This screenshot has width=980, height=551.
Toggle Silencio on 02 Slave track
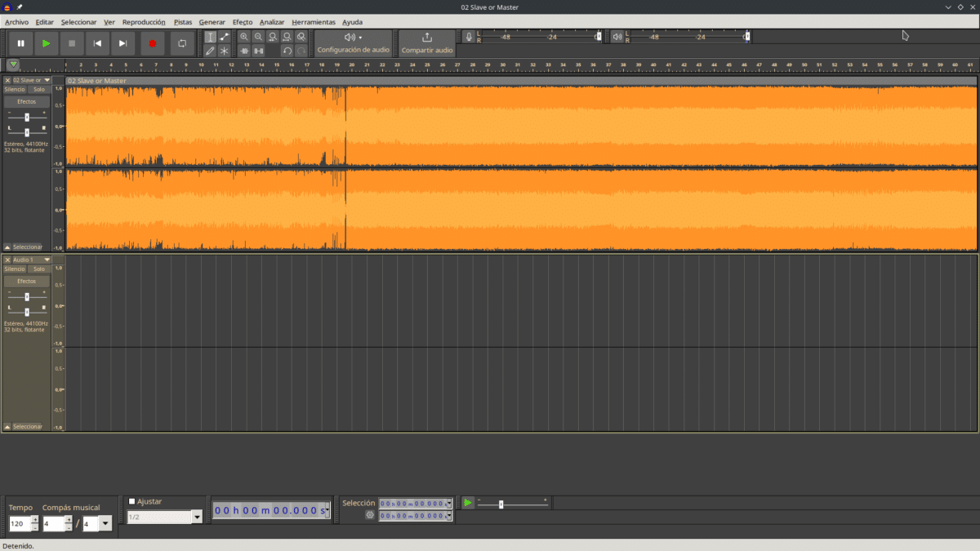[x=15, y=89]
